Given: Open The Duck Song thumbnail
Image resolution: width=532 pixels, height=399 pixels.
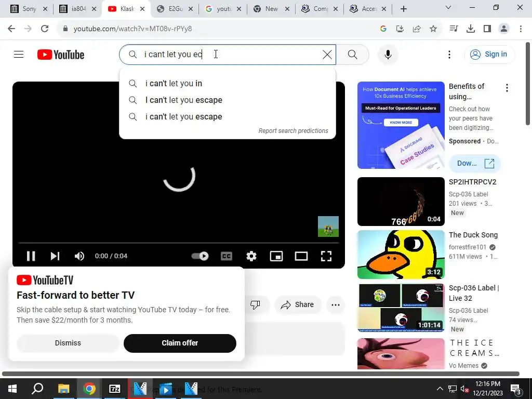Looking at the screenshot, I should pyautogui.click(x=401, y=255).
